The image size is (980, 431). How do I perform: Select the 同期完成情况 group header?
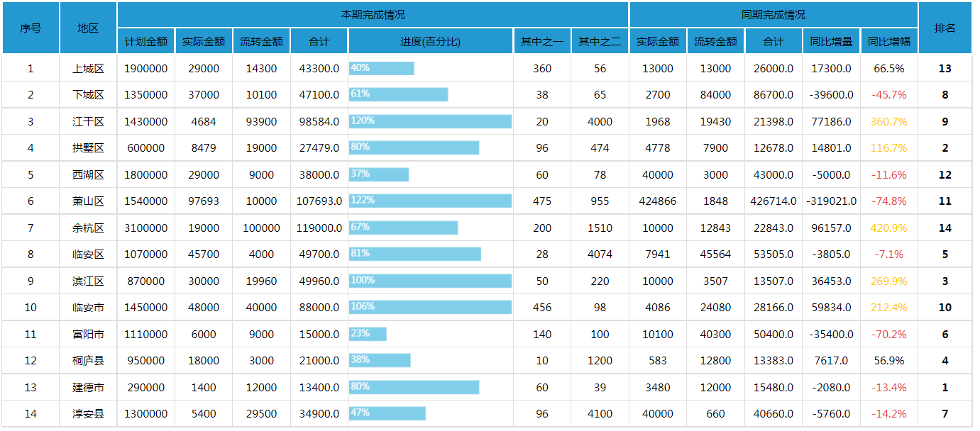pyautogui.click(x=773, y=15)
